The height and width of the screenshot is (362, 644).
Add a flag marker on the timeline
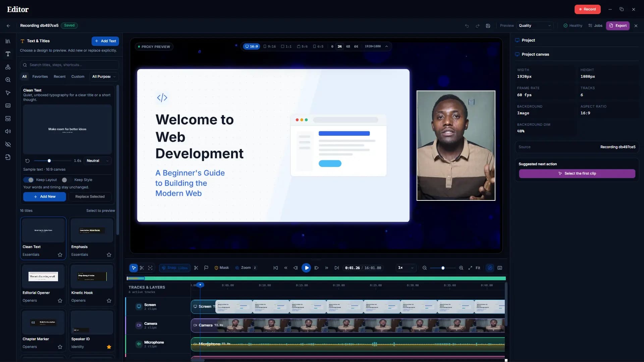(x=206, y=268)
